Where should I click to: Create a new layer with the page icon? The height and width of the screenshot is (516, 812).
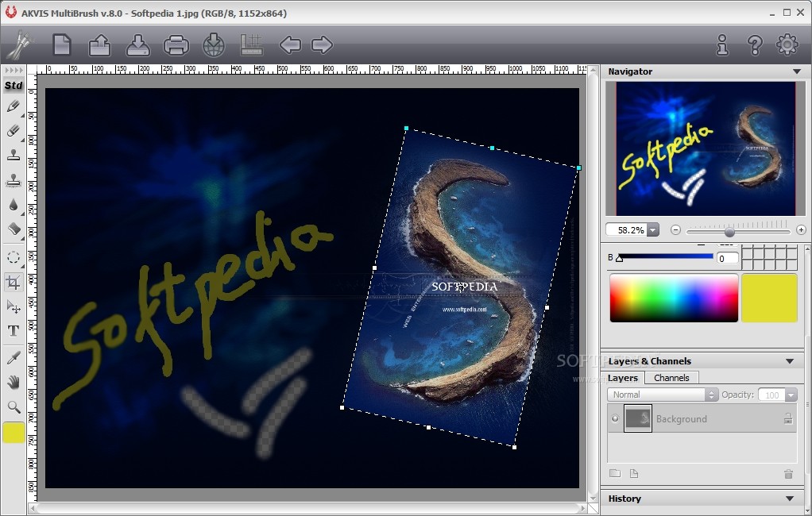634,473
